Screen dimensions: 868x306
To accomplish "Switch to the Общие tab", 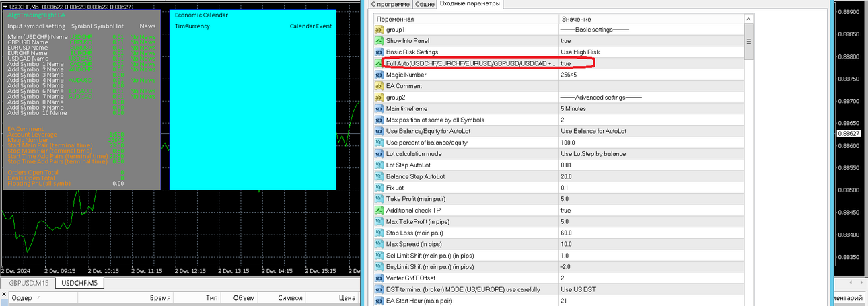I will point(424,4).
